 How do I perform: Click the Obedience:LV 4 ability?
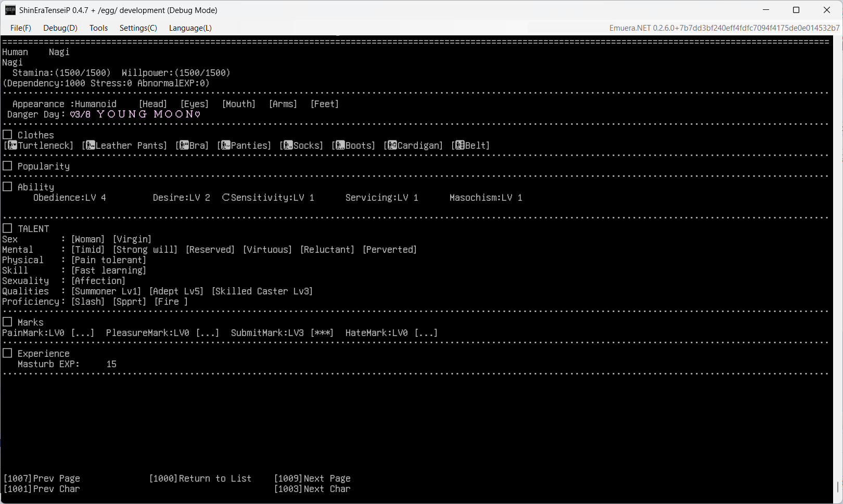(70, 198)
